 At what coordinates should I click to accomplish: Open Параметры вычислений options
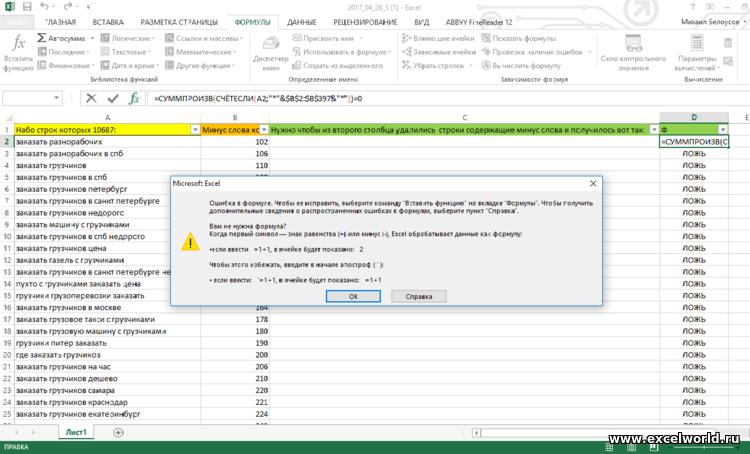point(697,53)
